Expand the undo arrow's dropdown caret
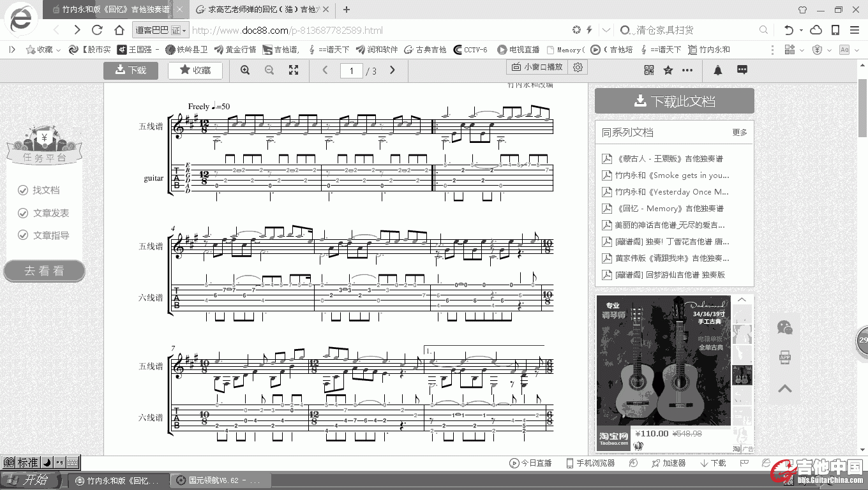868x490 pixels. [x=801, y=31]
